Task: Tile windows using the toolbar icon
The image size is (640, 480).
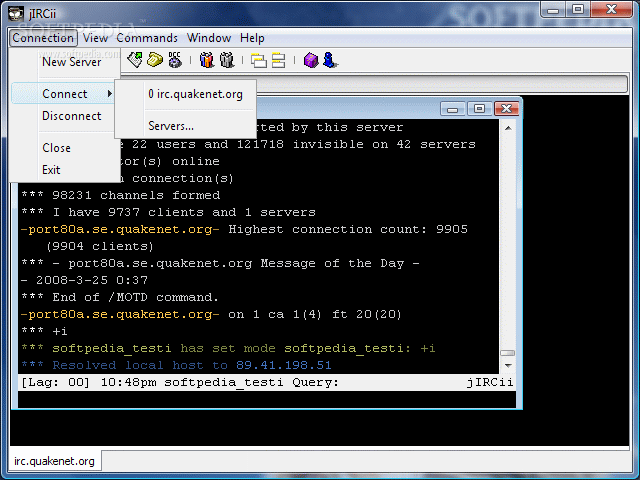Action: [x=278, y=60]
